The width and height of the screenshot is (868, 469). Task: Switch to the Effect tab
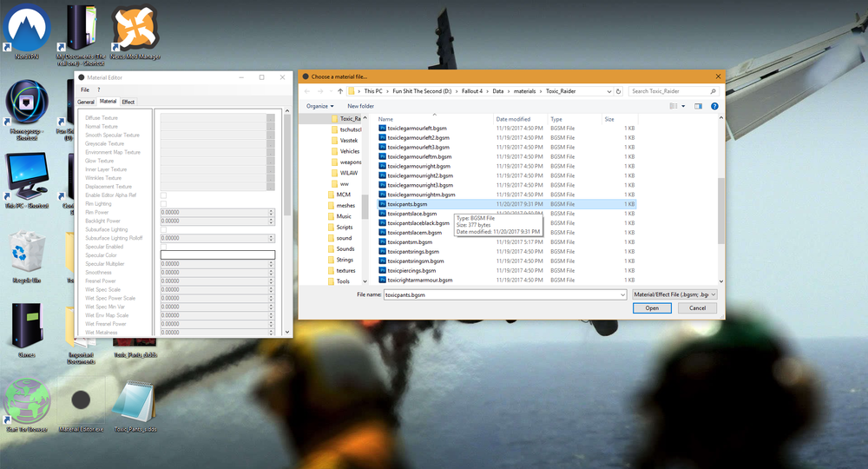point(128,102)
